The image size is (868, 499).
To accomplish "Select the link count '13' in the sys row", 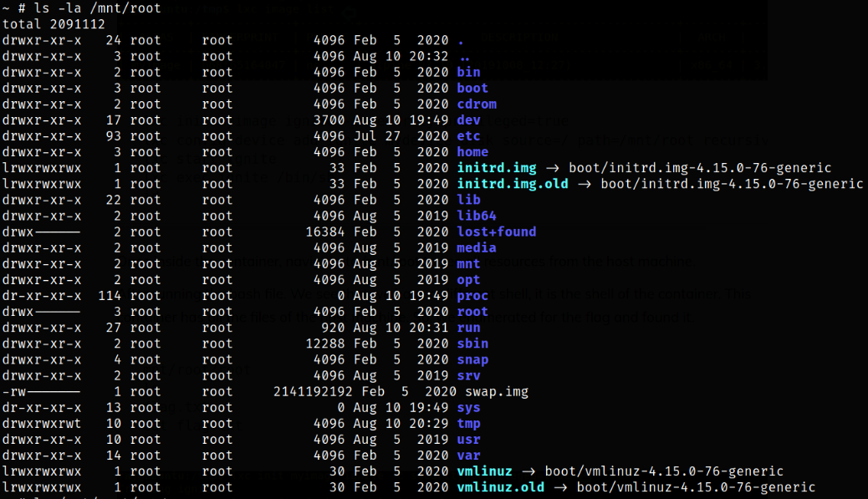I will coord(114,408).
